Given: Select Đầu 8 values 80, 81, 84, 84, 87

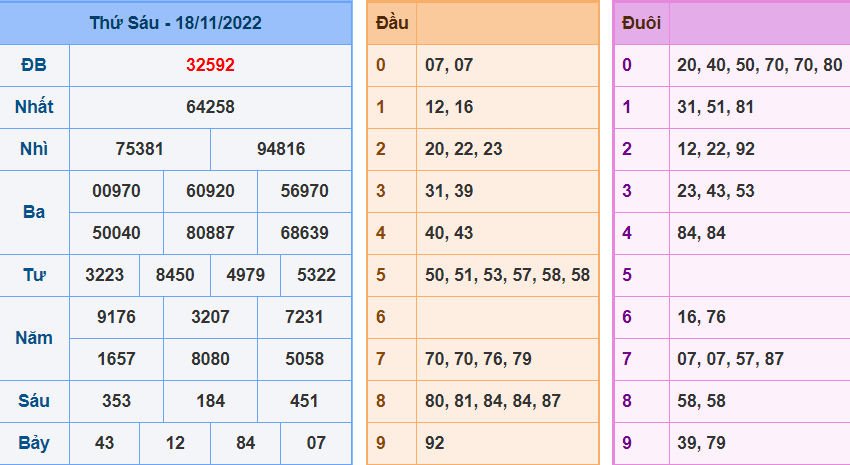Looking at the screenshot, I should [x=493, y=401].
